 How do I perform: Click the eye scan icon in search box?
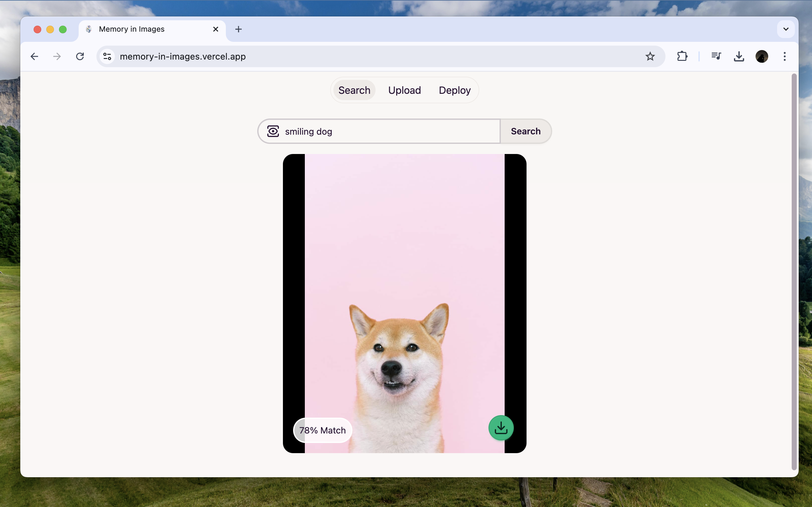coord(273,131)
